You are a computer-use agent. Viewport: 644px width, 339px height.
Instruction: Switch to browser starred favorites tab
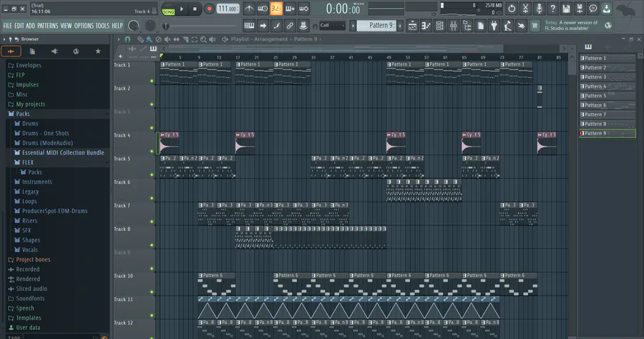click(98, 51)
